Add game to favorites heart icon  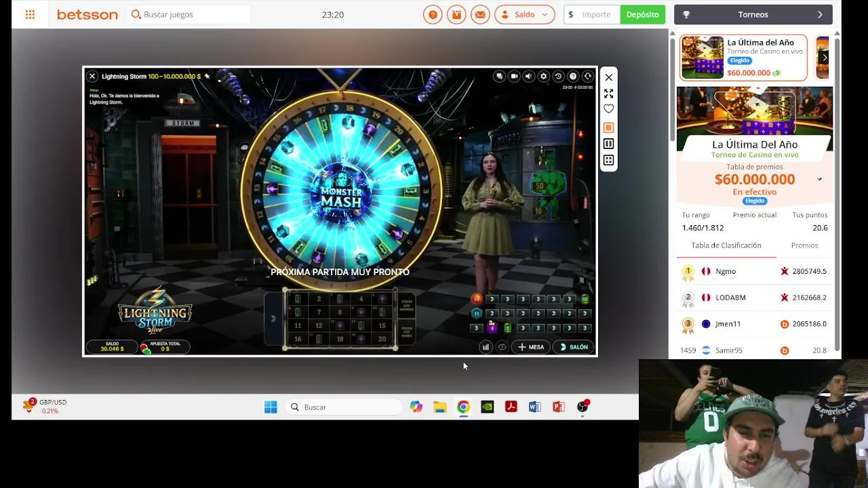coord(608,109)
